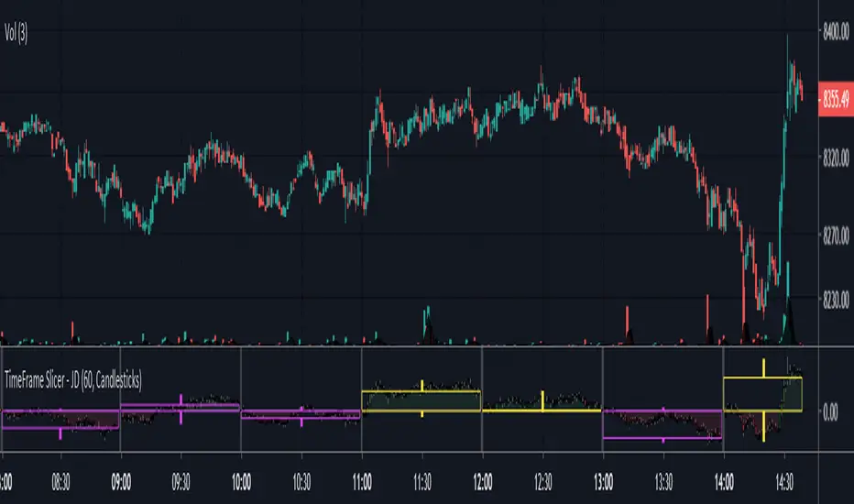Select the 09:00 time axis marker
Image resolution: width=854 pixels, height=504 pixels.
121,482
